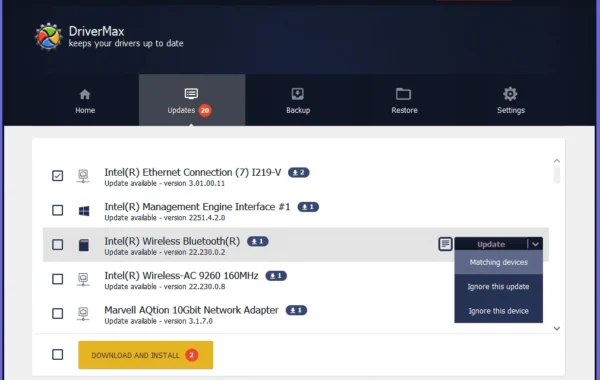Open the Home tab
The image size is (600, 380).
[85, 101]
